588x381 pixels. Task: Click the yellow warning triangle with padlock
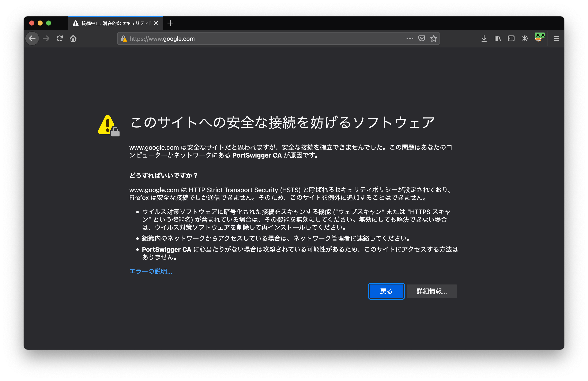[x=109, y=125]
